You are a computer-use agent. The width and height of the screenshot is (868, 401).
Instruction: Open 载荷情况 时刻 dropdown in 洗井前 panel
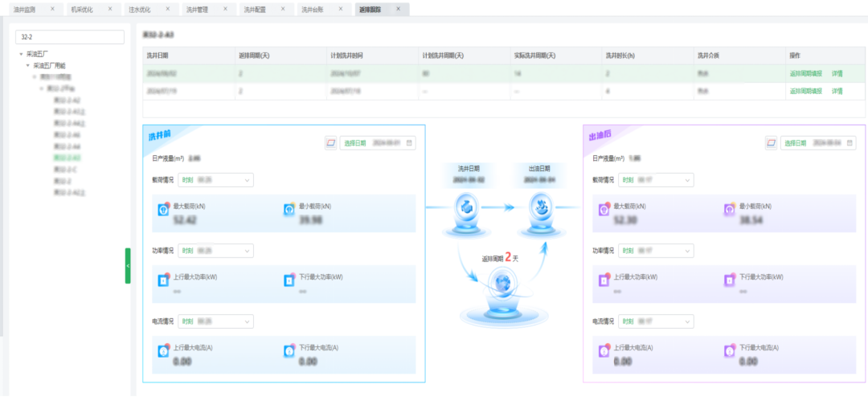(215, 180)
